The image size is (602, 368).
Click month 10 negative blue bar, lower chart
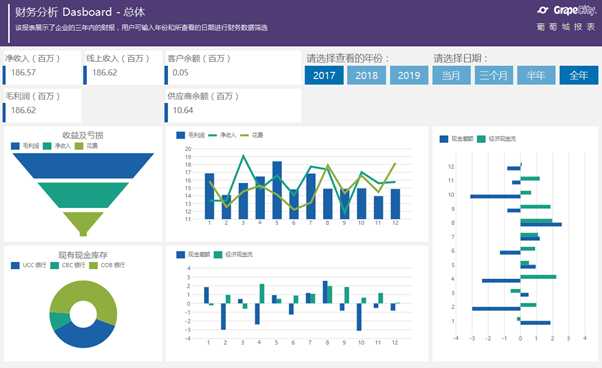tap(359, 317)
